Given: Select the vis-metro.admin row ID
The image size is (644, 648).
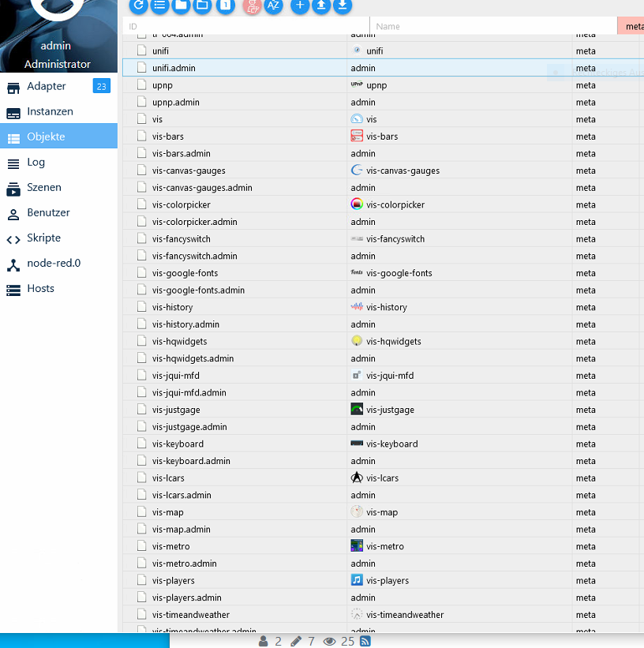Looking at the screenshot, I should [185, 564].
